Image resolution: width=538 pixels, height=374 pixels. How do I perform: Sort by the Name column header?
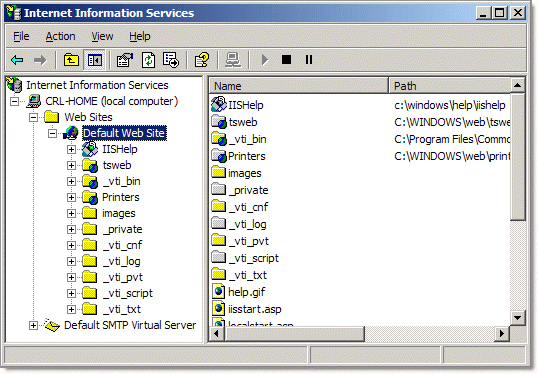click(x=299, y=85)
